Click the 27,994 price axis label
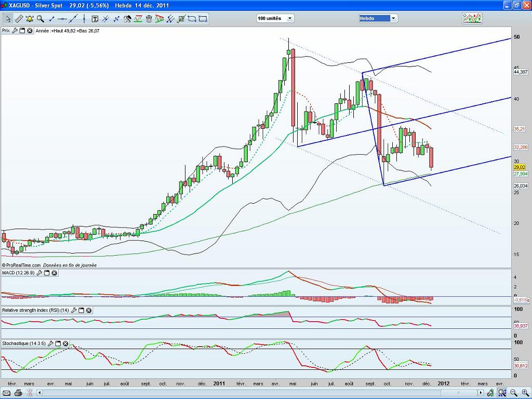The image size is (532, 399). click(x=521, y=174)
